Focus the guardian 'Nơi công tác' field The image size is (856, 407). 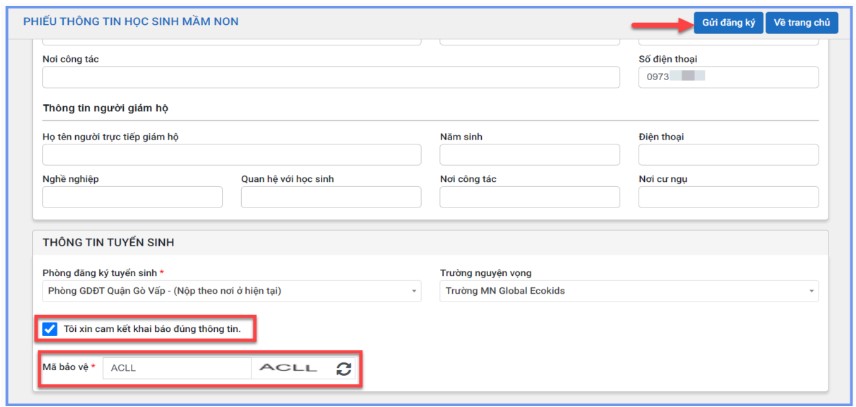(x=529, y=197)
